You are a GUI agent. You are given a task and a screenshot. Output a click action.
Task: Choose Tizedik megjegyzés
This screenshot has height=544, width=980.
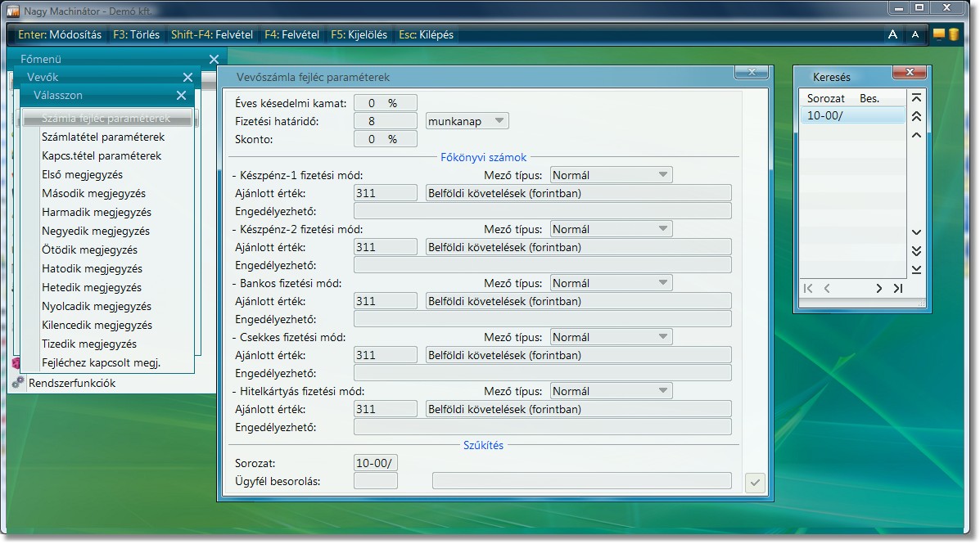point(88,344)
